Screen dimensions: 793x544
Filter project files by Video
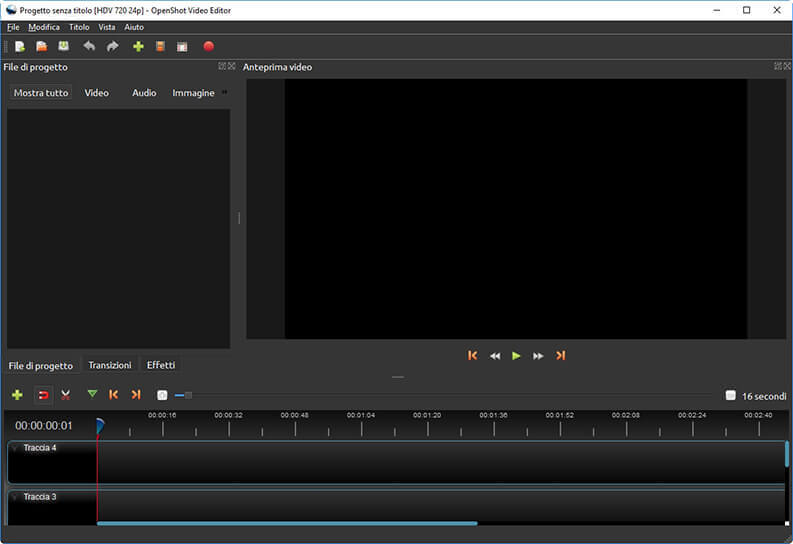[97, 93]
